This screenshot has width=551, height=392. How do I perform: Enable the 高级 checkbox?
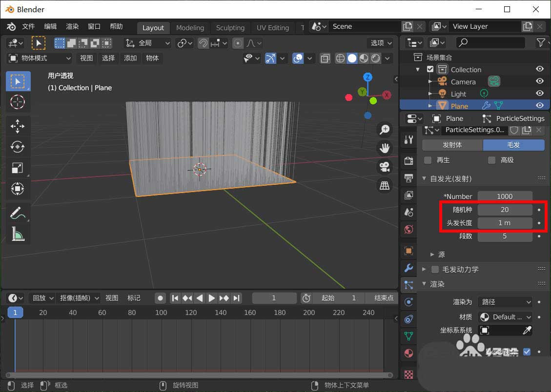[492, 160]
